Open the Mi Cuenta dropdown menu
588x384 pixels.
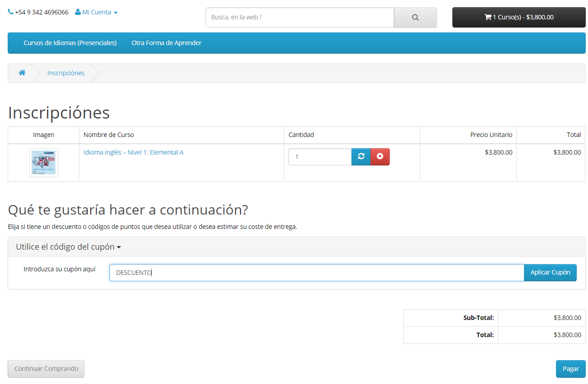[x=96, y=12]
